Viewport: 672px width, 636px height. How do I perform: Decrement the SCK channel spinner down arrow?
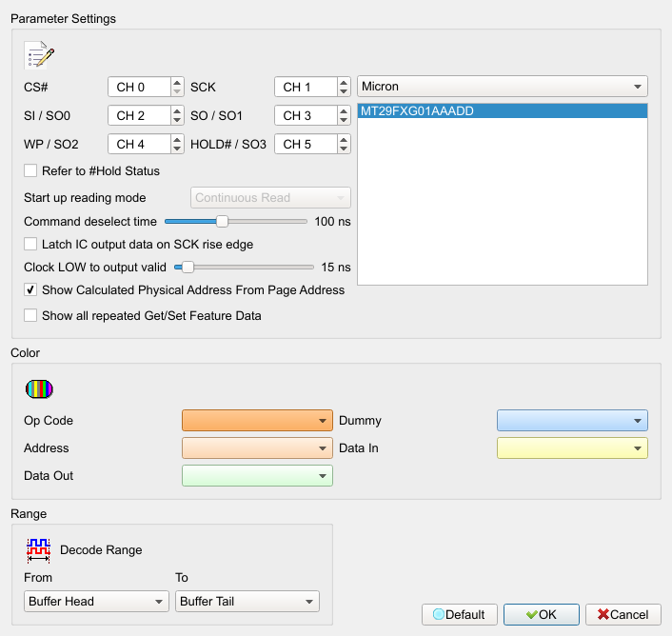click(x=344, y=91)
